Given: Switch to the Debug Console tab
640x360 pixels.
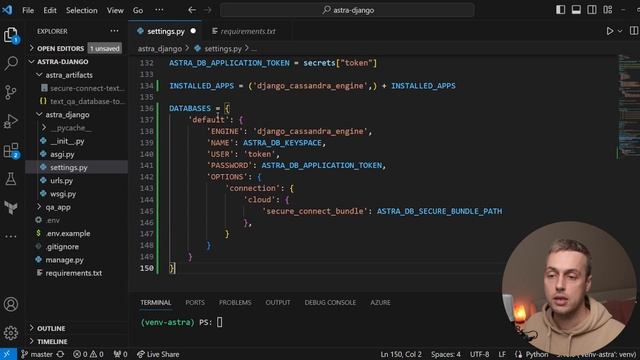Looking at the screenshot, I should click(x=330, y=302).
